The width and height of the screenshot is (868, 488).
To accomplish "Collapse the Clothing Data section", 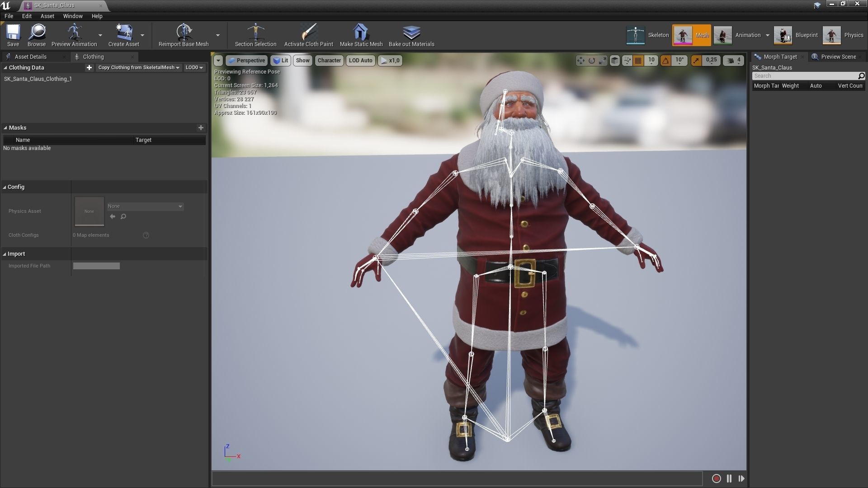I will click(x=5, y=68).
